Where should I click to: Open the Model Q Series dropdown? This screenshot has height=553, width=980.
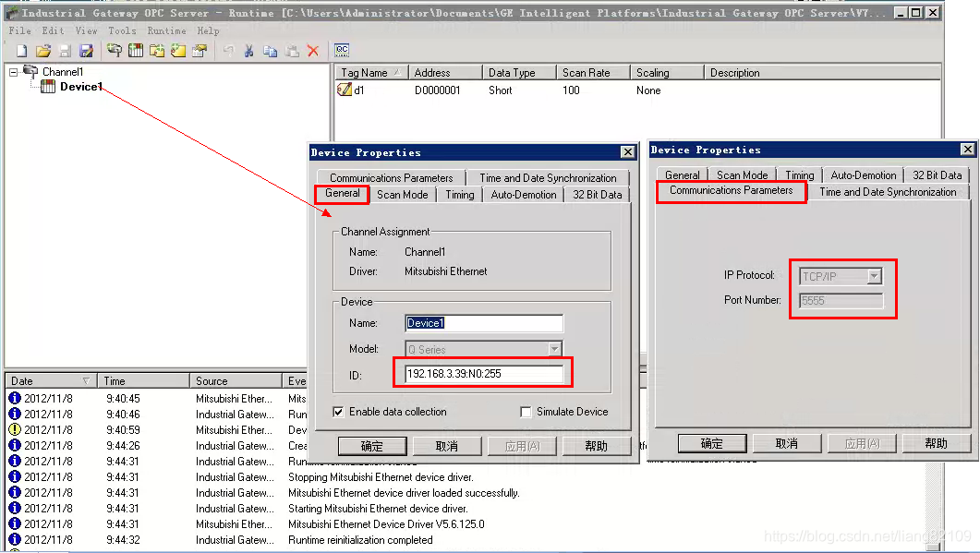tap(554, 349)
